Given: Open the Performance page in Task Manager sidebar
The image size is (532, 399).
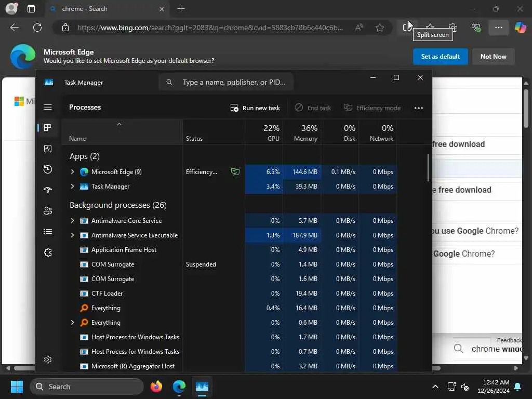Looking at the screenshot, I should pyautogui.click(x=48, y=149).
